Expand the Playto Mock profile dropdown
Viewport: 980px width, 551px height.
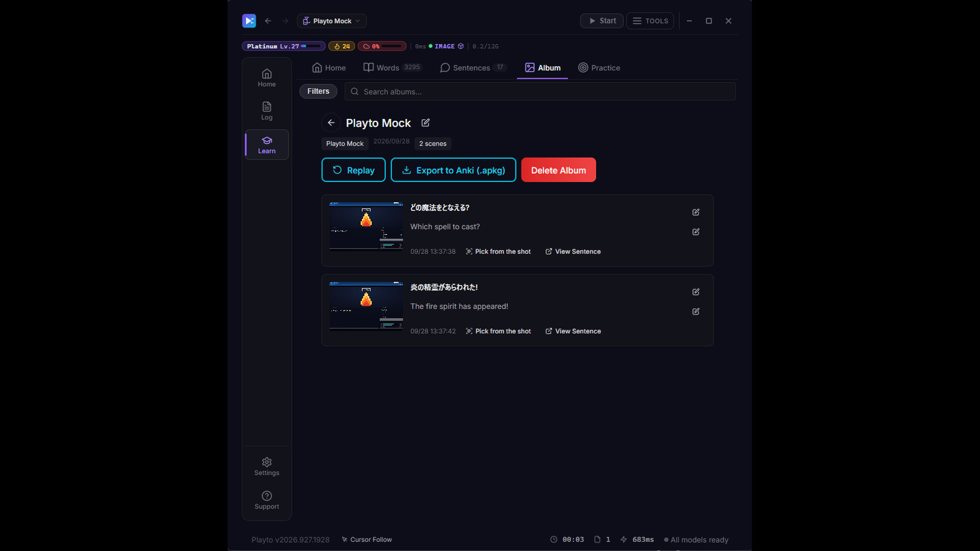click(x=332, y=21)
